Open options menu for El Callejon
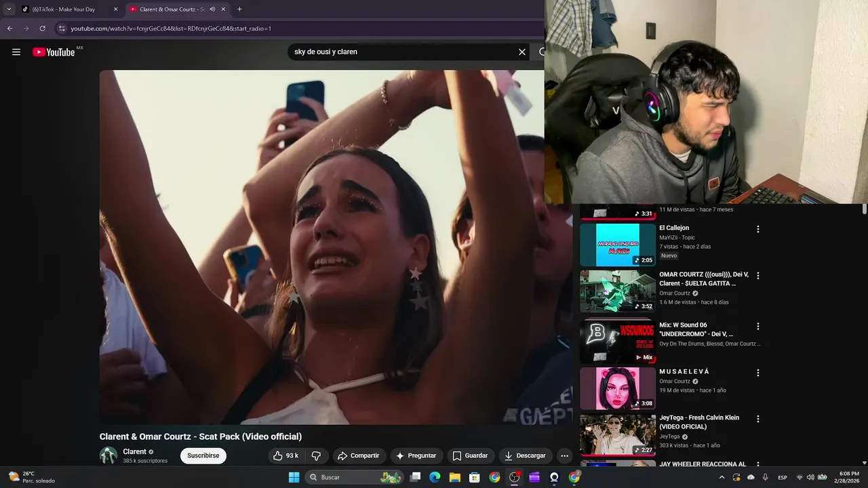The image size is (868, 488). 758,230
